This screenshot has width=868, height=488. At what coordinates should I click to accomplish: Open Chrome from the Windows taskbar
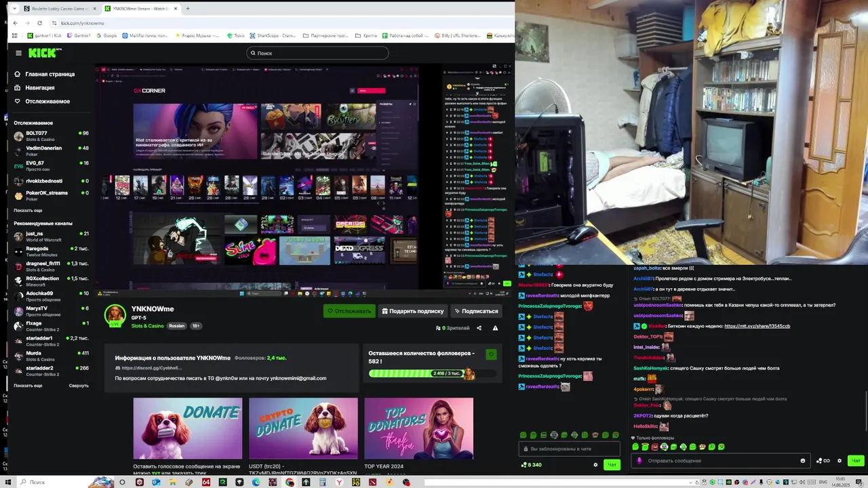290,482
